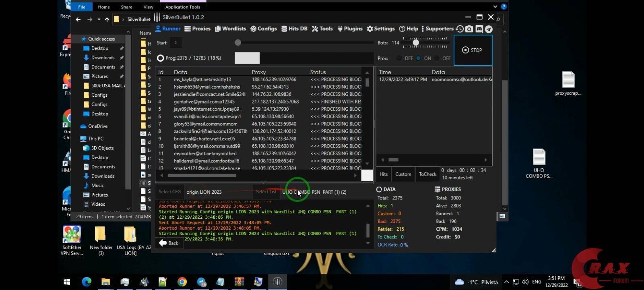
Task: Click the Start number input field
Action: (175, 43)
